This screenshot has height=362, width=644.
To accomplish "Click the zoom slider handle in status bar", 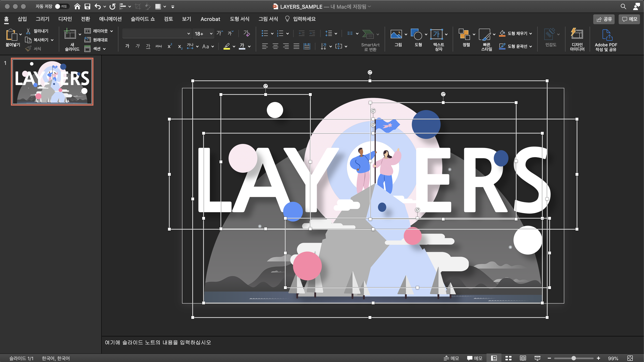I will pyautogui.click(x=574, y=358).
